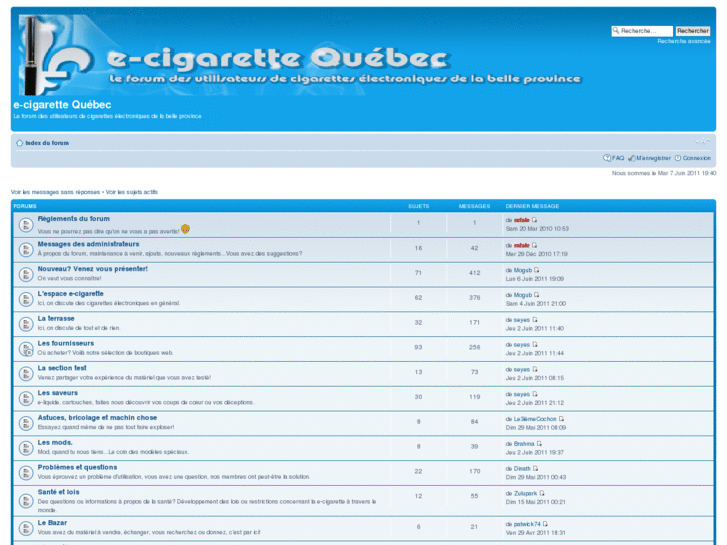
Task: Open red admin username in Règlements du forum row
Action: pyautogui.click(x=522, y=220)
